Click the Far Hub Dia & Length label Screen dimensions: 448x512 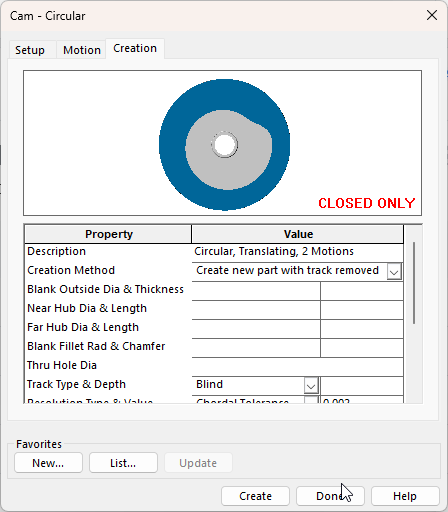click(83, 327)
